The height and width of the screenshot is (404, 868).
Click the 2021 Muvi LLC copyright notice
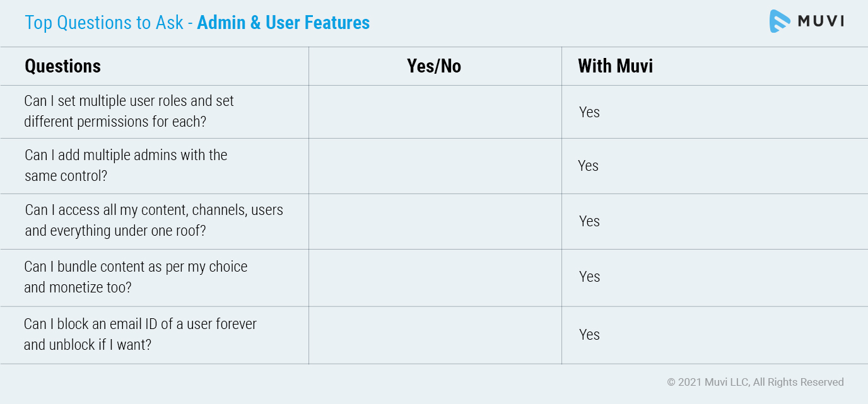point(755,382)
